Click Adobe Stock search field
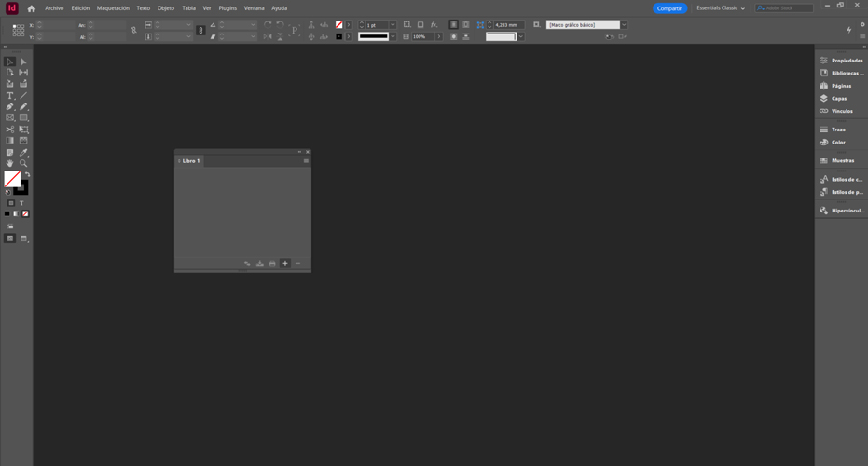This screenshot has height=466, width=868. coord(784,8)
